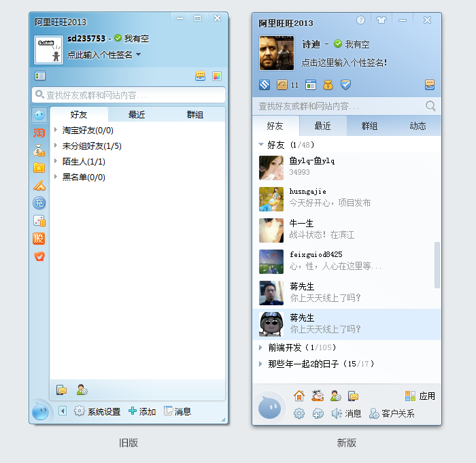Screen dimensions: 476x463
Task: Switch to 最近 tab in old version
Action: tap(137, 115)
